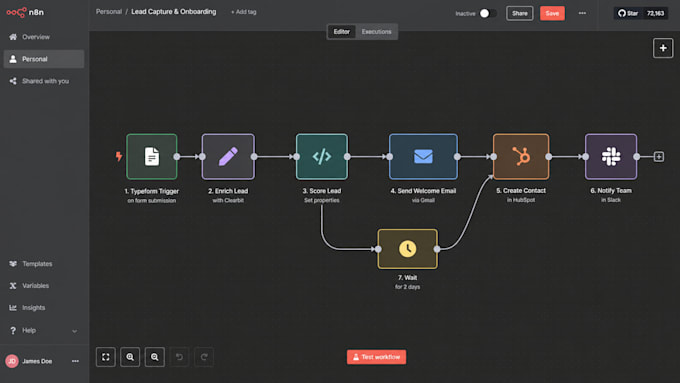Image resolution: width=680 pixels, height=383 pixels.
Task: Click the Wait node output connector
Action: [437, 249]
